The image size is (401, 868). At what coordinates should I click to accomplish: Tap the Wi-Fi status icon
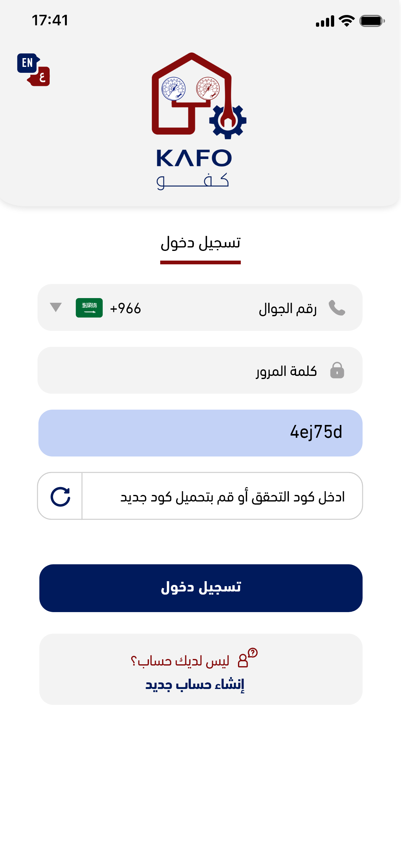click(x=346, y=21)
